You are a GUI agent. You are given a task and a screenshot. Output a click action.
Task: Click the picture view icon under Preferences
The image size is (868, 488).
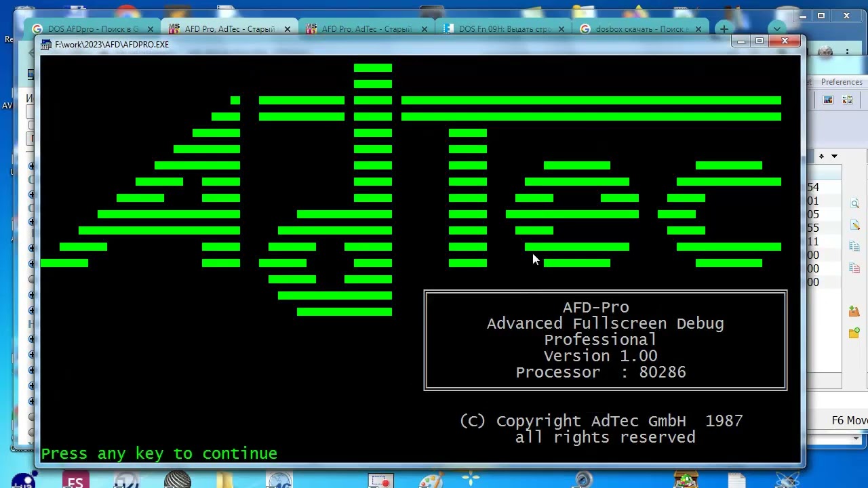828,100
